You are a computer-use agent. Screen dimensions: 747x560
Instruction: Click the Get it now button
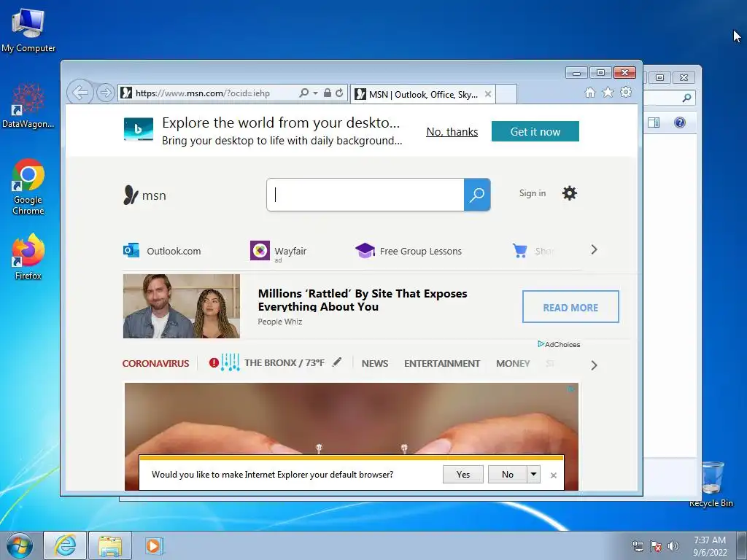(x=535, y=131)
